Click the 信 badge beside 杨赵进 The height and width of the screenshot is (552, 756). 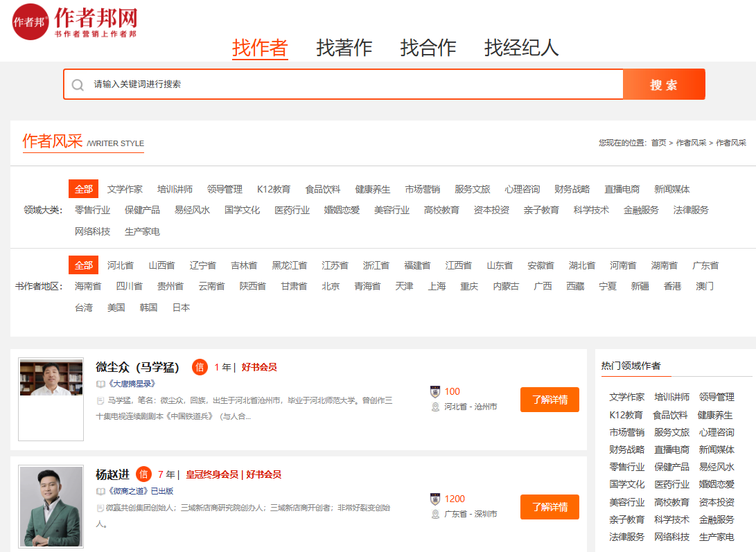point(143,474)
